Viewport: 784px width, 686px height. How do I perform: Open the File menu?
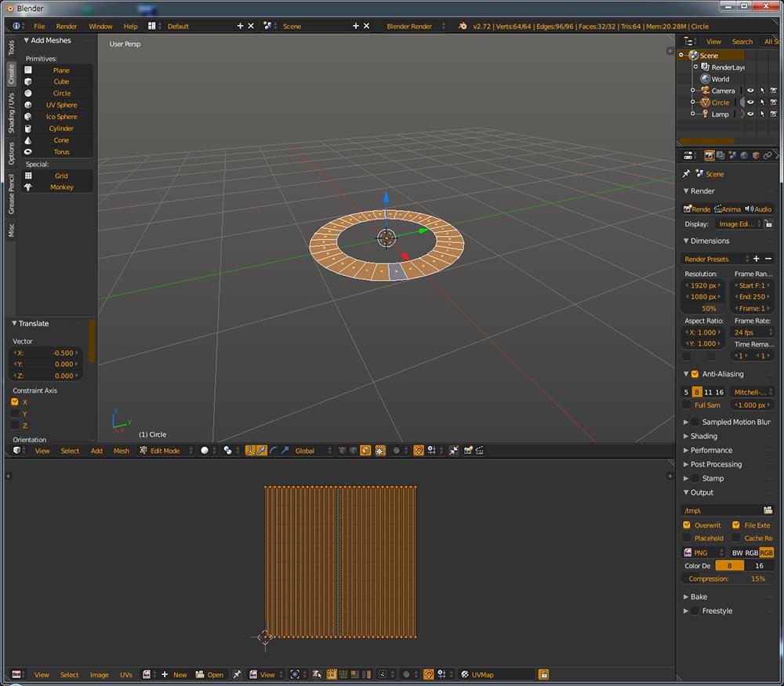pyautogui.click(x=39, y=26)
